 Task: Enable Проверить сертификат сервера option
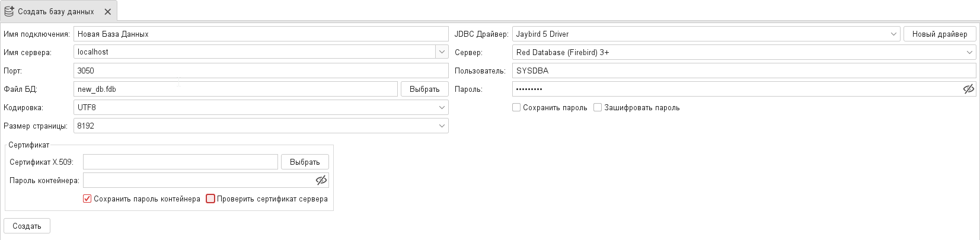[x=210, y=199]
